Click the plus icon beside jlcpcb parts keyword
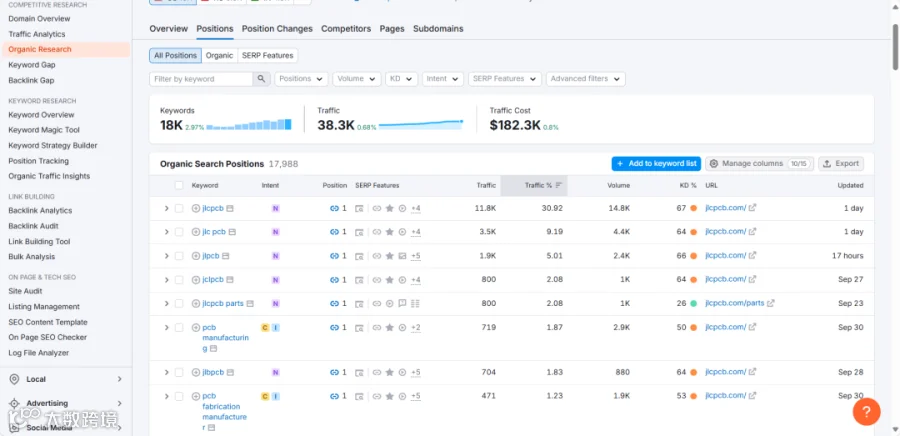This screenshot has width=900, height=436. tap(196, 303)
